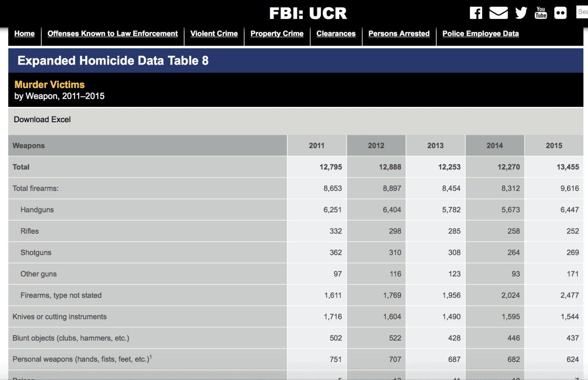Image resolution: width=588 pixels, height=380 pixels.
Task: Go to the Home menu item
Action: click(24, 34)
